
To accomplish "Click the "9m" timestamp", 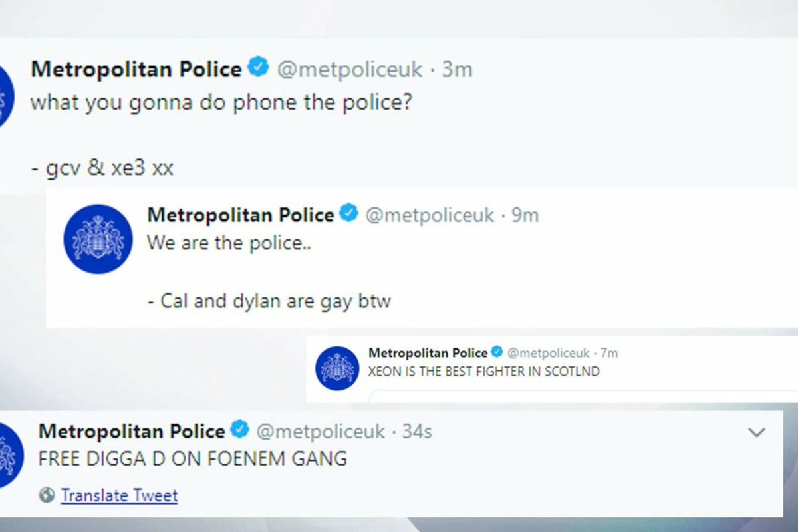I will click(x=525, y=215).
